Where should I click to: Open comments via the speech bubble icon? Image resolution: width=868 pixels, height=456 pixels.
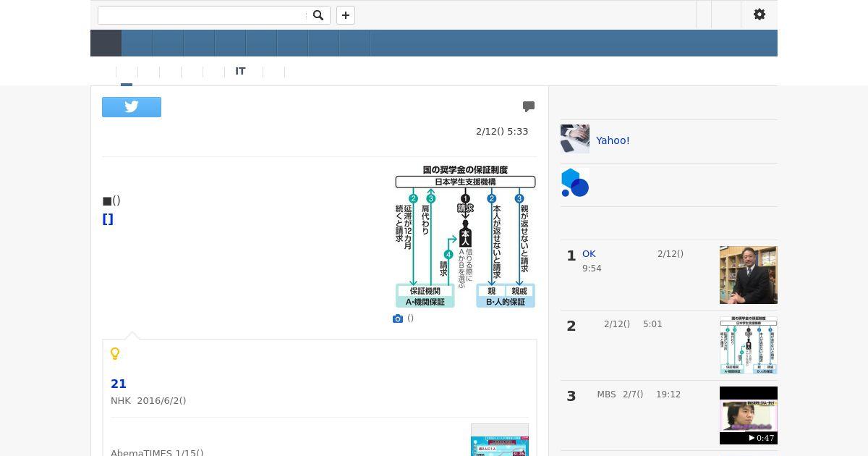(x=529, y=106)
